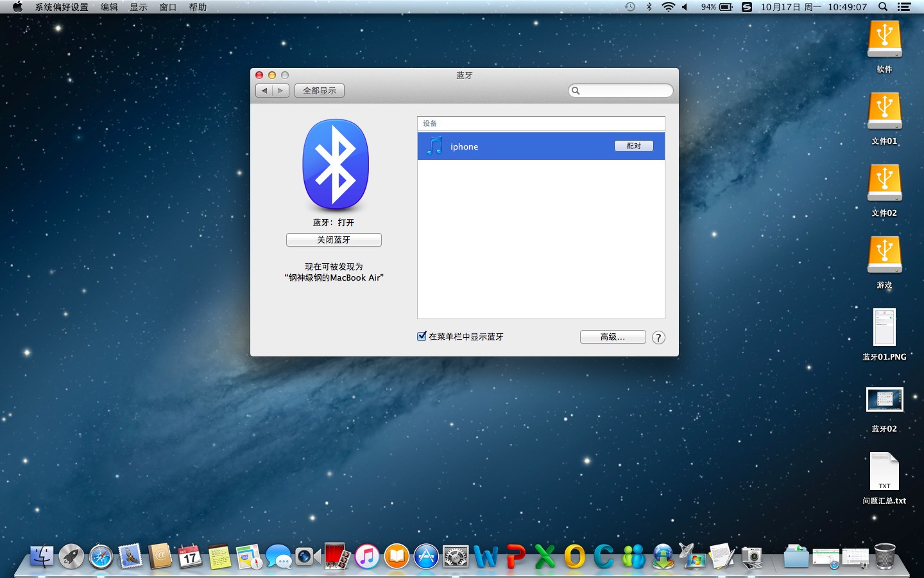Open Contacts book in Dock
This screenshot has width=924, height=578.
pyautogui.click(x=160, y=556)
